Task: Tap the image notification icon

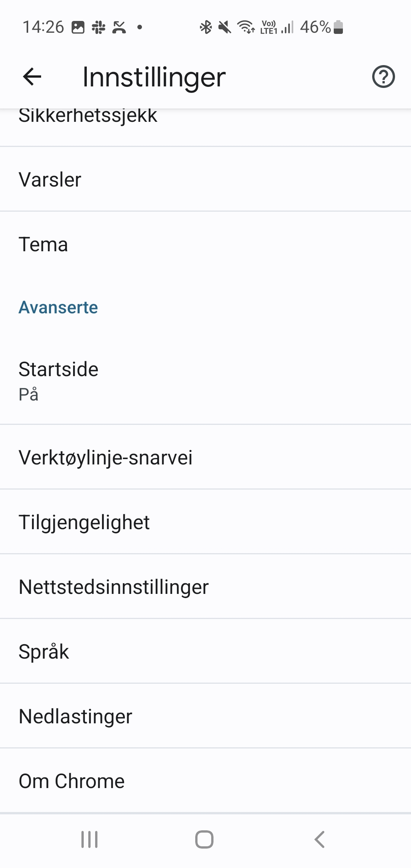Action: [78, 27]
